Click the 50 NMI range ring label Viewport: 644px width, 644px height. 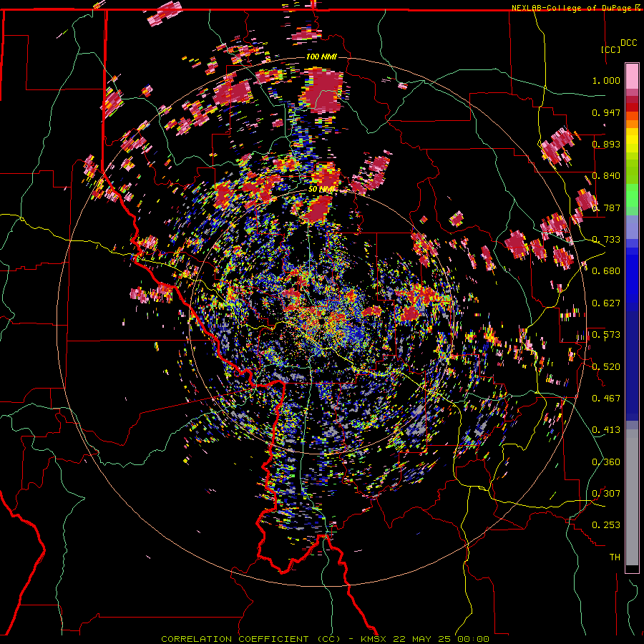pyautogui.click(x=322, y=190)
